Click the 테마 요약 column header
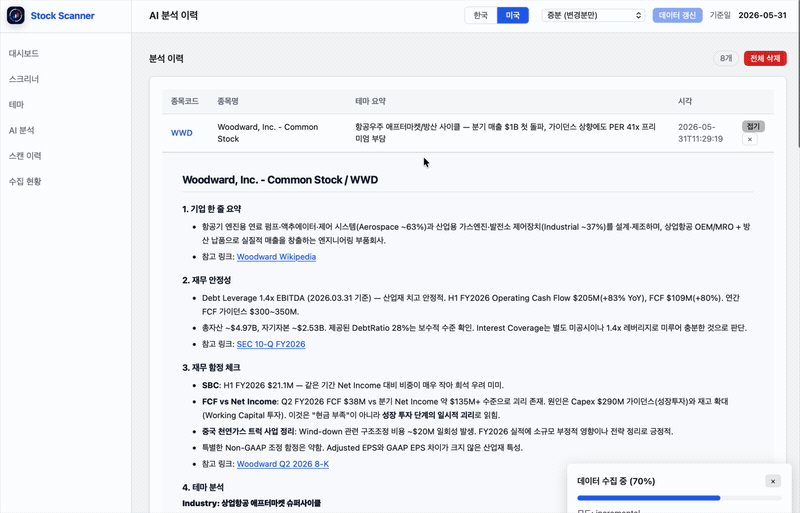800x513 pixels. click(370, 101)
